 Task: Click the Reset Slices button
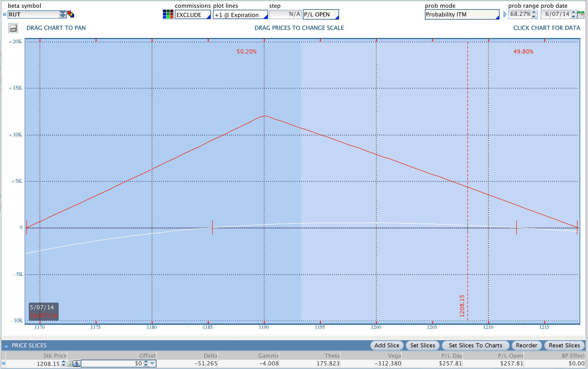point(564,345)
